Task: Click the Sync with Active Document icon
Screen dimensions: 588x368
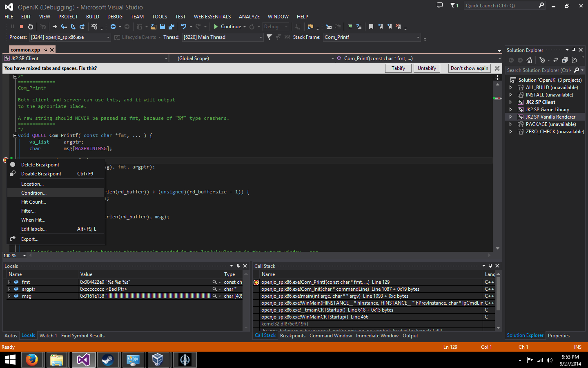Action: pos(556,60)
